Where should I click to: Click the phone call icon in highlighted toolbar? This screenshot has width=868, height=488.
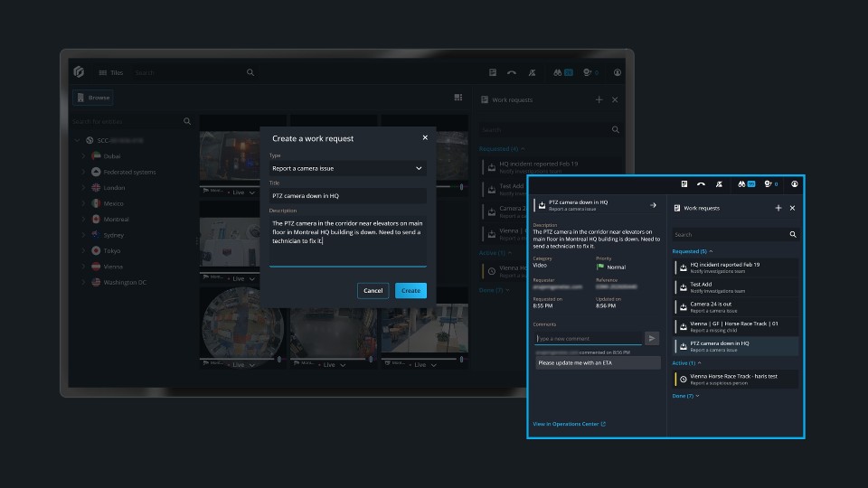(702, 184)
